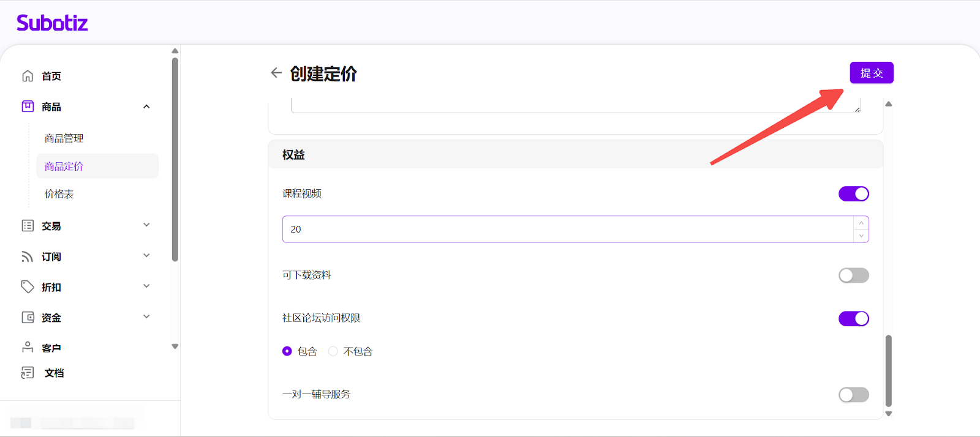Click the transactions list icon
Viewport: 980px width, 437px height.
pos(28,226)
